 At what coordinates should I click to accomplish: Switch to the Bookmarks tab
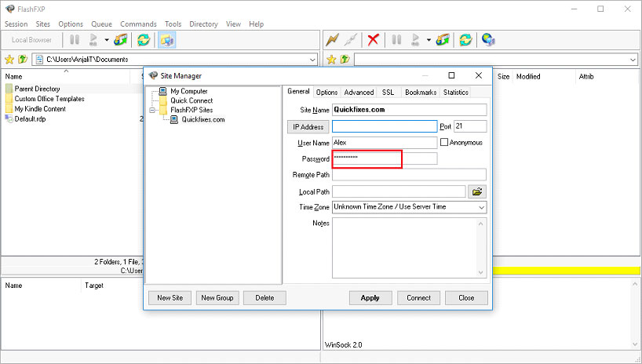421,93
